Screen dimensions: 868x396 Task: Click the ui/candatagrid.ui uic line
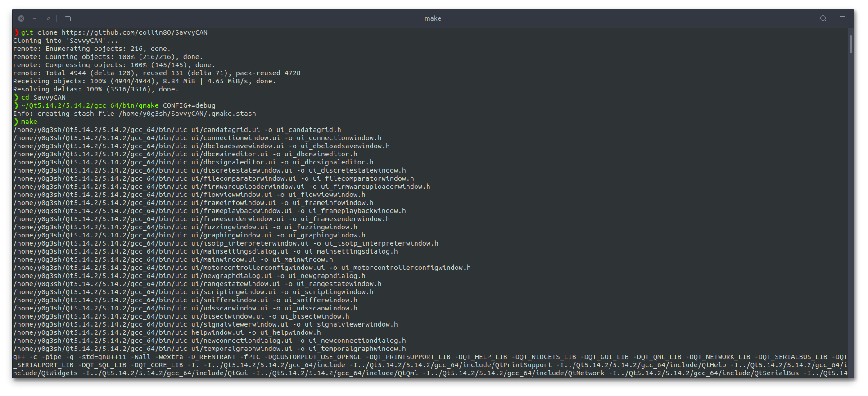177,130
